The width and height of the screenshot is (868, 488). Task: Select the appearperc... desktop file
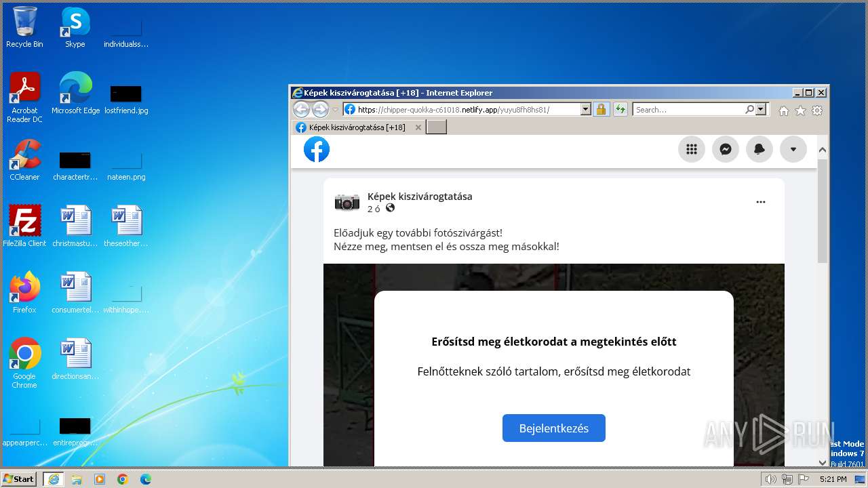click(24, 430)
